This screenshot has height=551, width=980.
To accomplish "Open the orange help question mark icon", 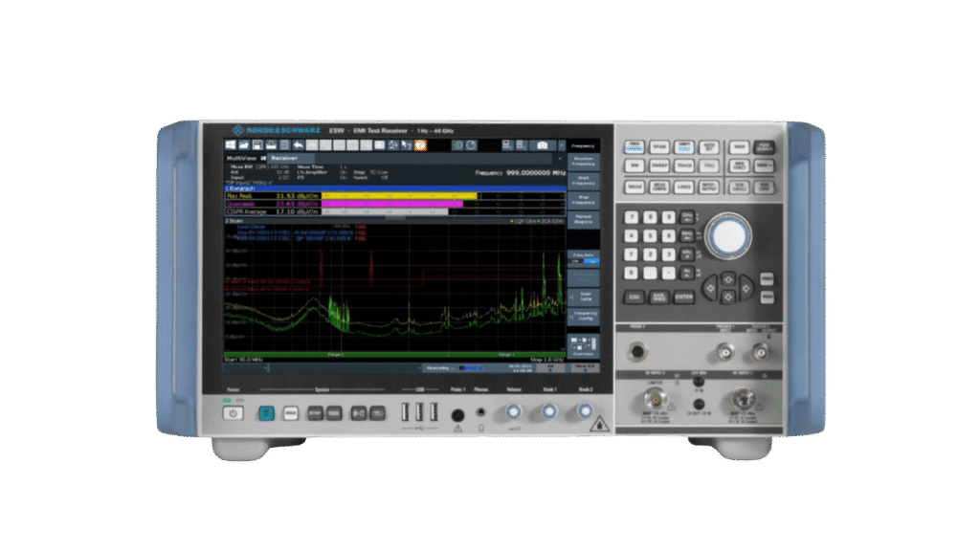I will 420,144.
